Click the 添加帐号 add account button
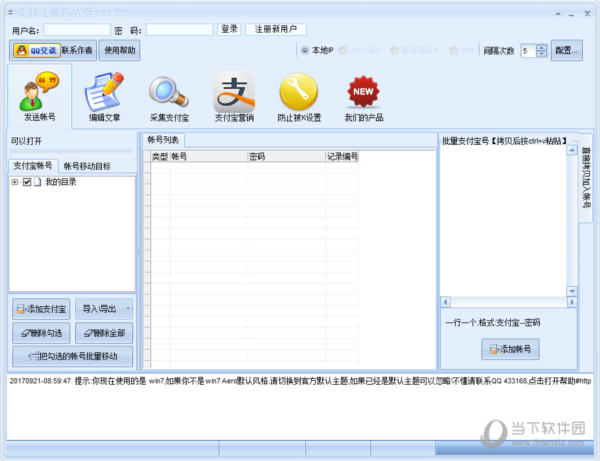The width and height of the screenshot is (600, 461). pyautogui.click(x=510, y=349)
